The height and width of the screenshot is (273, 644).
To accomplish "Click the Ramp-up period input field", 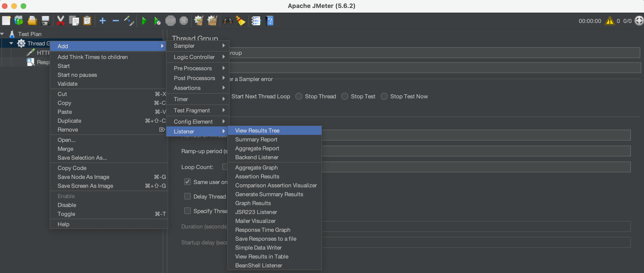I will click(x=475, y=151).
